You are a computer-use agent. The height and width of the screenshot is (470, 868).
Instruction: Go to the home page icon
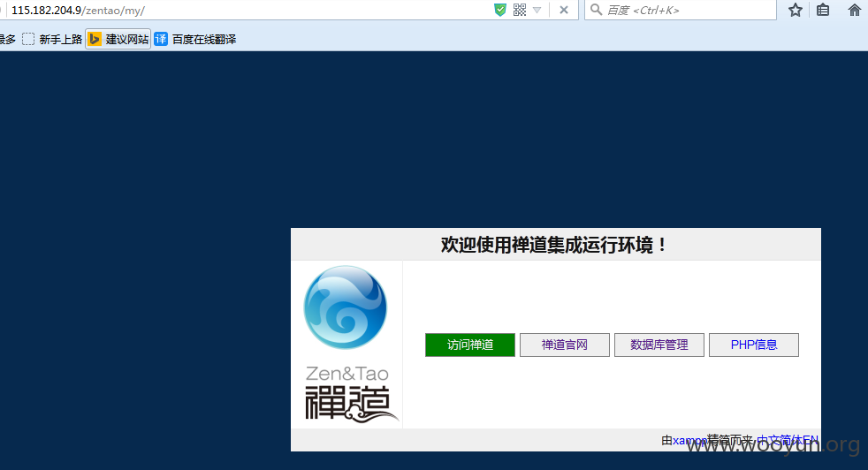tap(855, 10)
